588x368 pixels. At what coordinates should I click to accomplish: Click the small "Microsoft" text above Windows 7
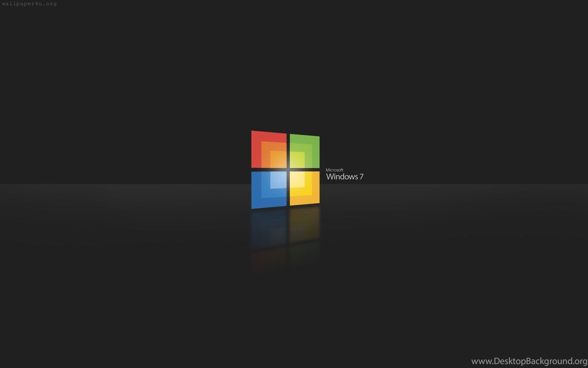coord(335,170)
